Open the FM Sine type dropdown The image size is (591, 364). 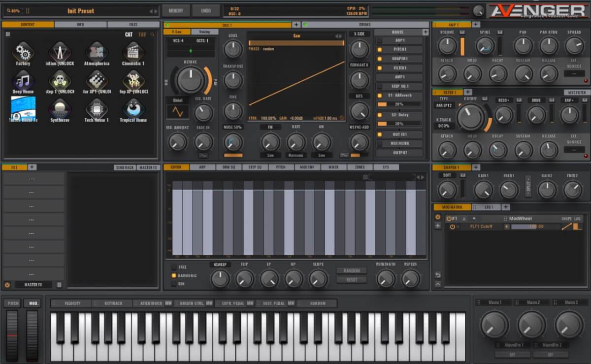coord(270,155)
